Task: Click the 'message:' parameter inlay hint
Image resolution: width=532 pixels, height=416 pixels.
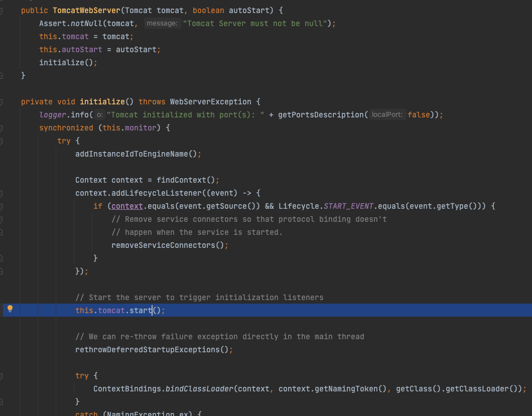Action: tap(162, 24)
